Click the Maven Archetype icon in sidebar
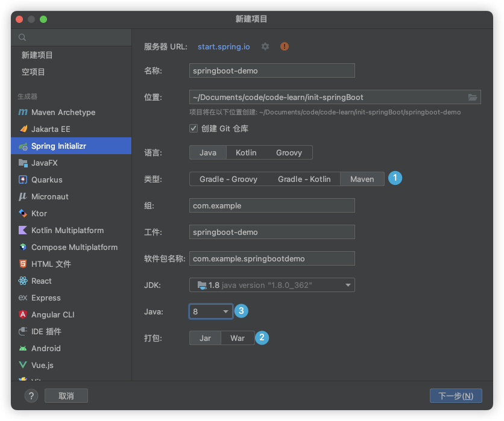 (x=23, y=112)
